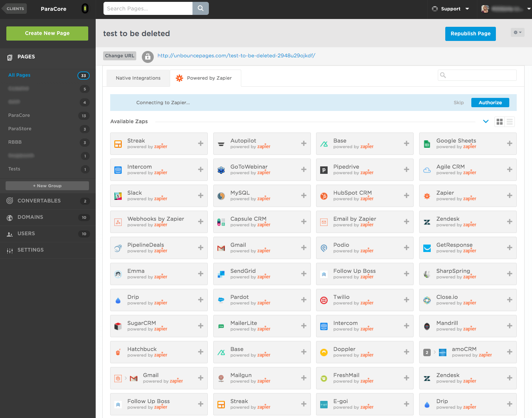
Task: Open the user account dropdown
Action: click(506, 9)
